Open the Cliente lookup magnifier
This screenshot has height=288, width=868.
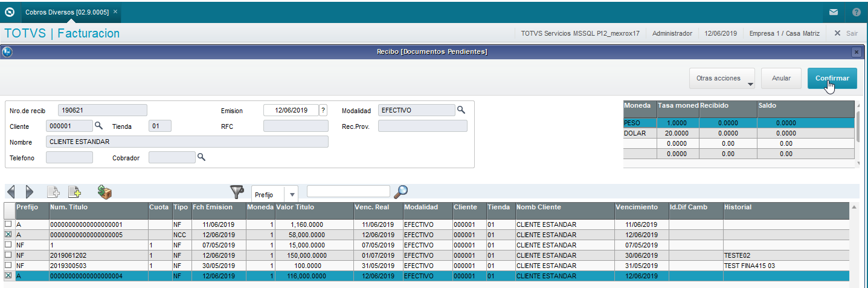coord(98,126)
